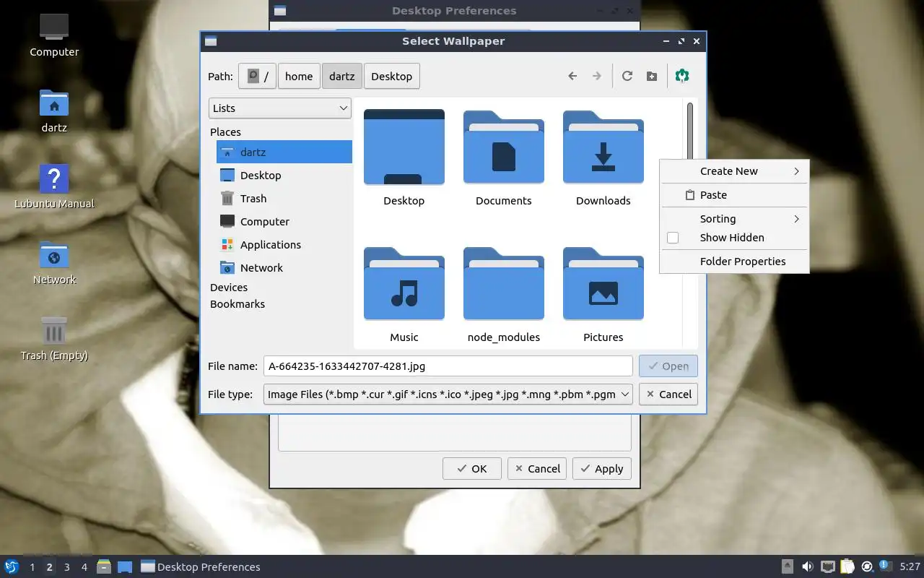
Task: Jump to 'Desktop' in the path bar
Action: [392, 76]
